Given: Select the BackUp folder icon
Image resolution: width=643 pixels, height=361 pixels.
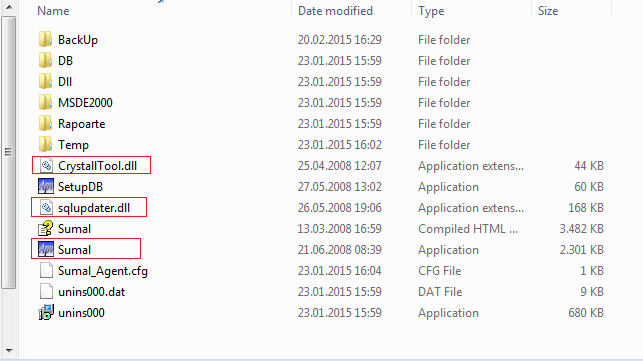Looking at the screenshot, I should click(x=46, y=40).
